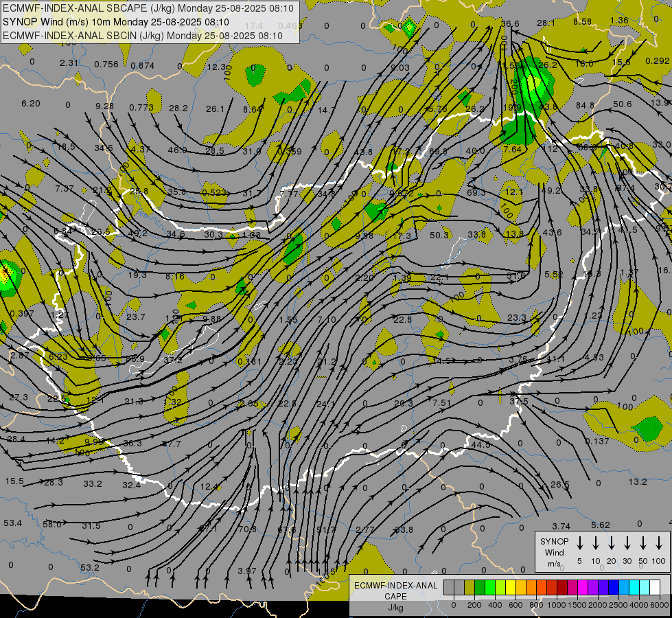The width and height of the screenshot is (672, 618).
Task: Click the 36.6 value on the map
Action: coord(510,24)
